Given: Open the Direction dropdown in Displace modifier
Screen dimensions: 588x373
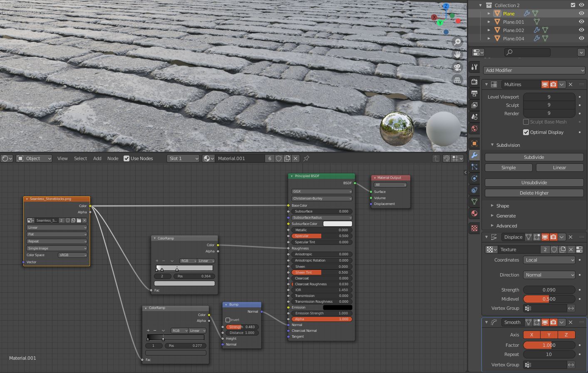Looking at the screenshot, I should (x=549, y=274).
